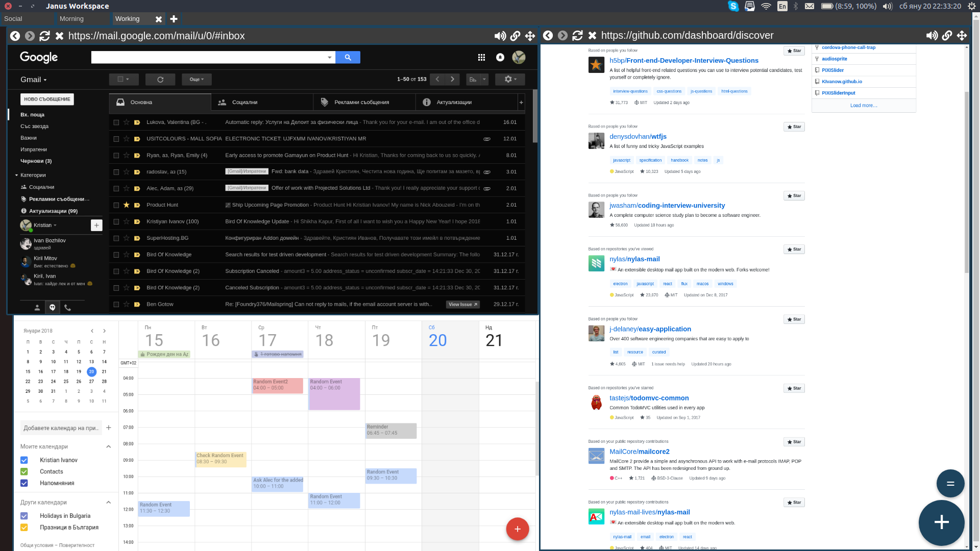Refresh the inbox with the reload icon
Image resolution: width=980 pixels, height=551 pixels.
tap(160, 79)
